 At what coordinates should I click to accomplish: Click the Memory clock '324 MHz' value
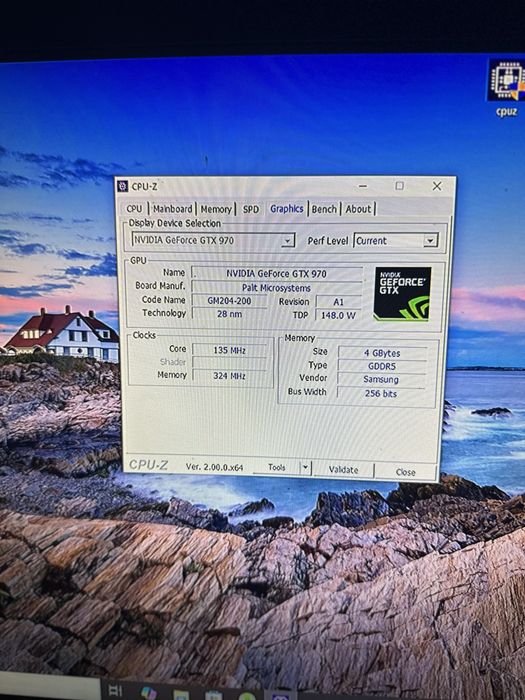pyautogui.click(x=229, y=375)
